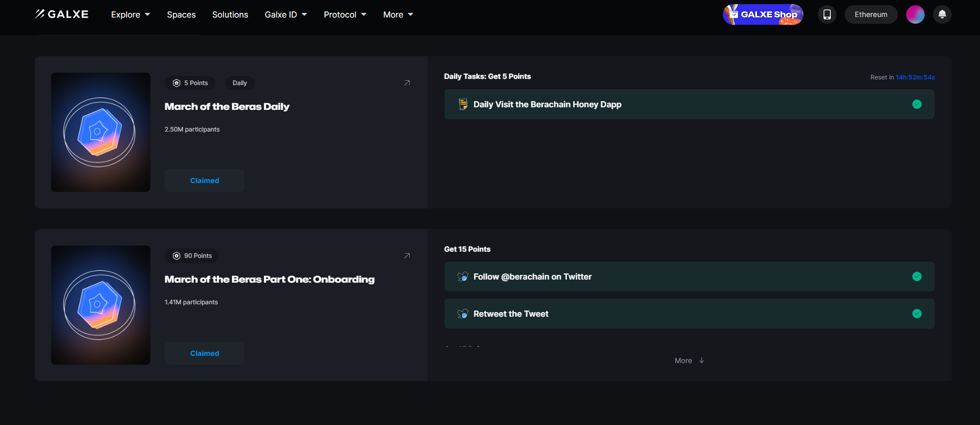Click the Daily tag
980x425 pixels.
(240, 83)
